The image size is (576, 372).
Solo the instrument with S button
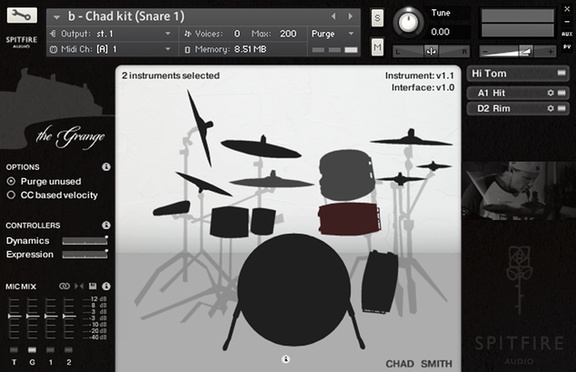[377, 18]
